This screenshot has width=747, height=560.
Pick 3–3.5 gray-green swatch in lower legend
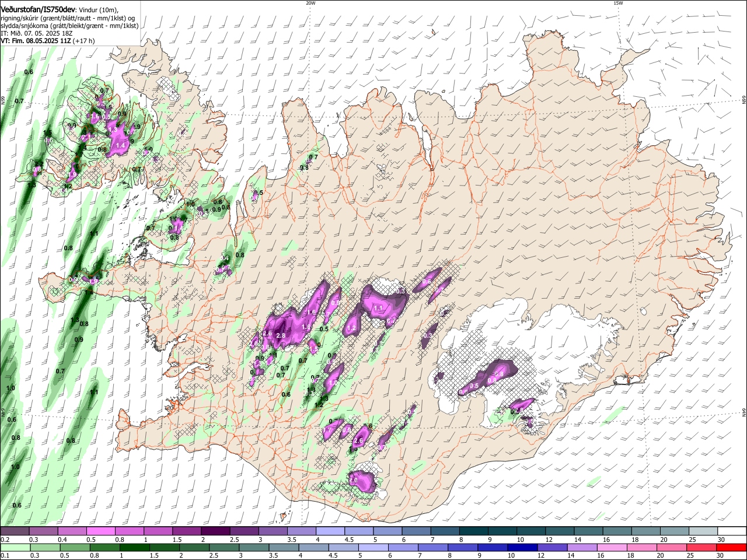click(254, 547)
